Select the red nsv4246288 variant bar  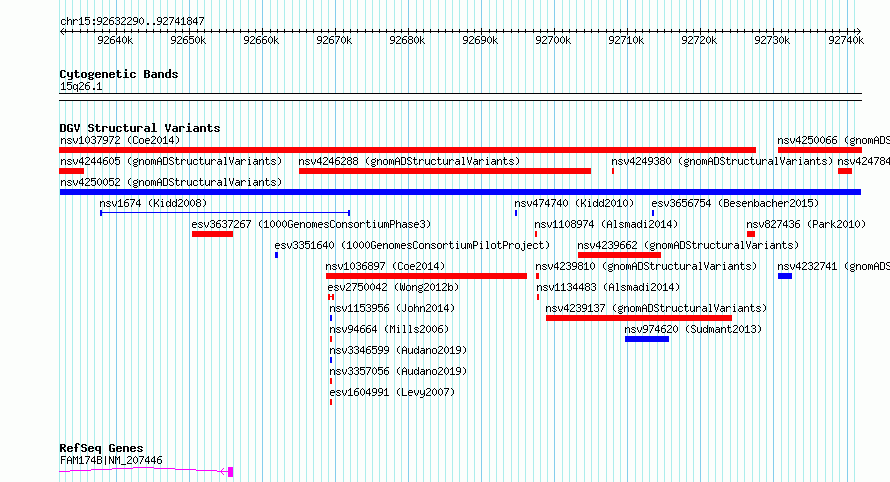[445, 171]
